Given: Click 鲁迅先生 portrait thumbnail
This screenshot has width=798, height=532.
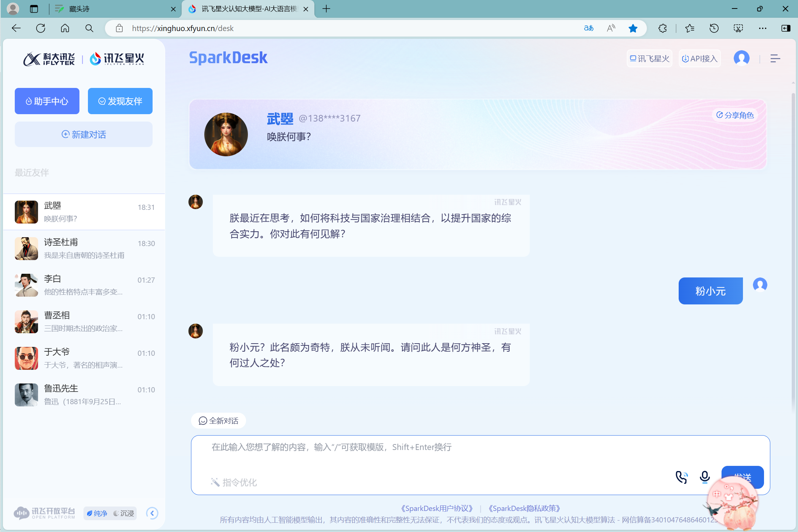Looking at the screenshot, I should tap(26, 395).
